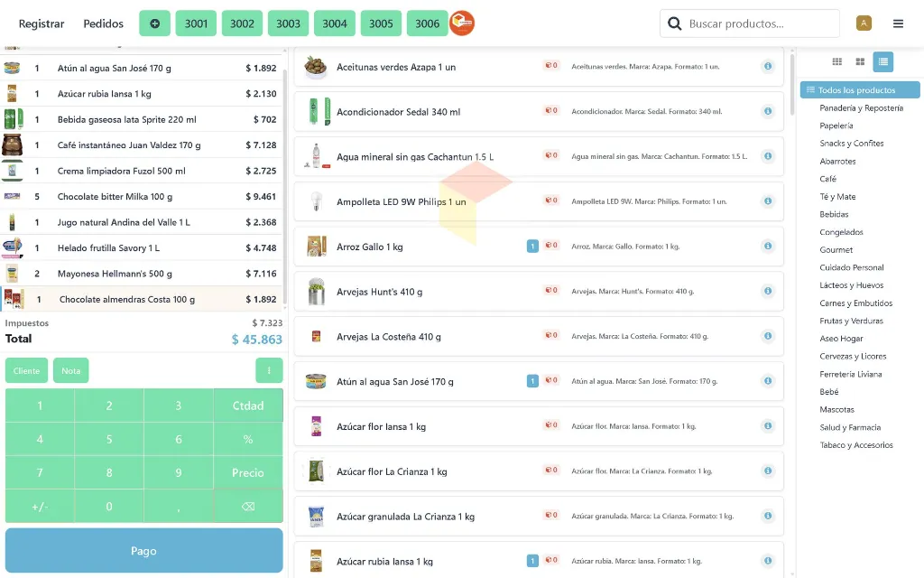Click the Nota button
Screen dimensions: 924x578
coord(70,370)
